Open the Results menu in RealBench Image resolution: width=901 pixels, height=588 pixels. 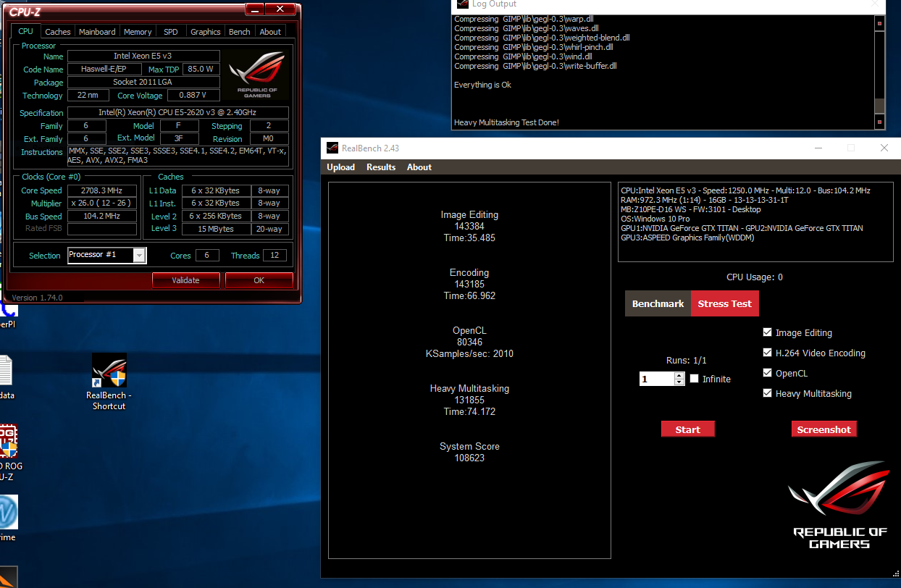point(381,167)
